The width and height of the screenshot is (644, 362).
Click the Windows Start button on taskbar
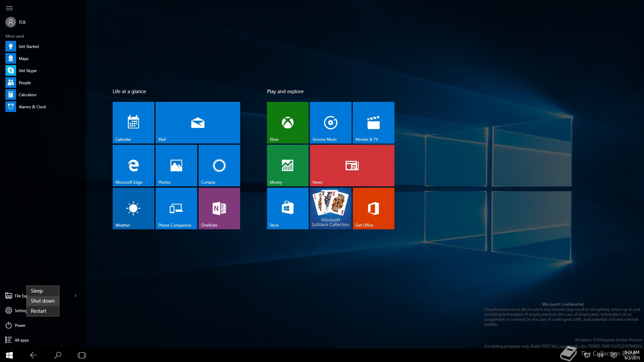tap(9, 355)
